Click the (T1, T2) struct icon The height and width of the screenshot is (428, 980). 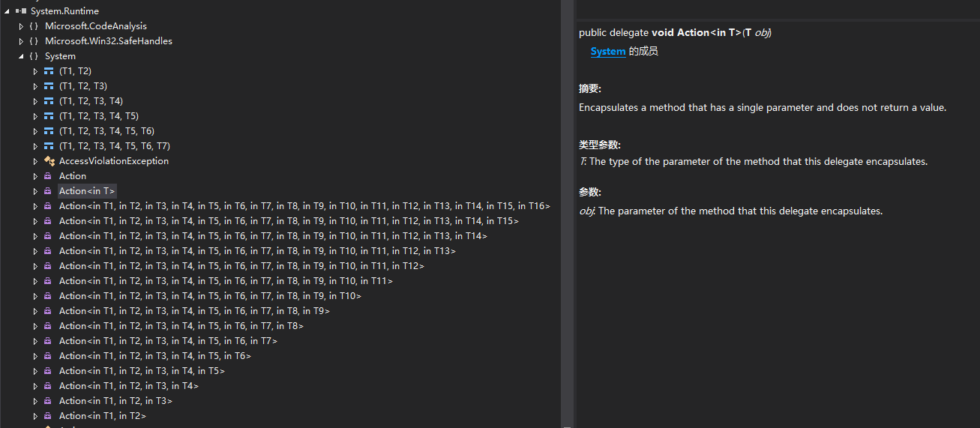point(49,71)
